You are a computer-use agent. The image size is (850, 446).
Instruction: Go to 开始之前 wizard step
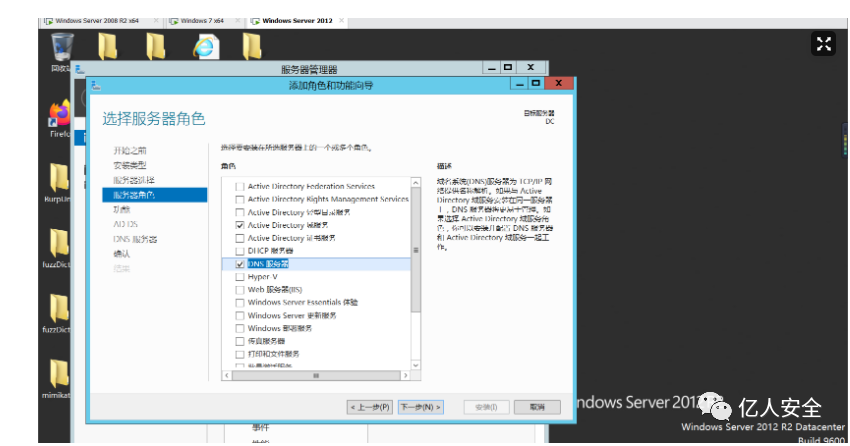coord(130,150)
